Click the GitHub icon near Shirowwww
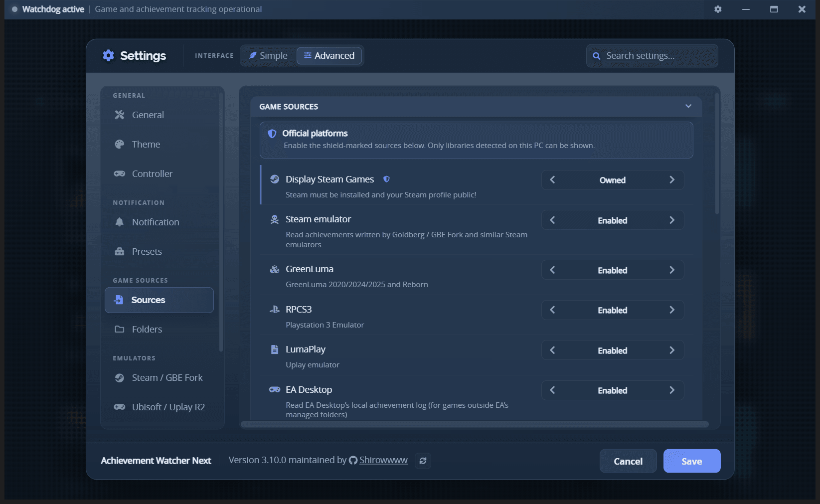The height and width of the screenshot is (504, 820). click(353, 460)
